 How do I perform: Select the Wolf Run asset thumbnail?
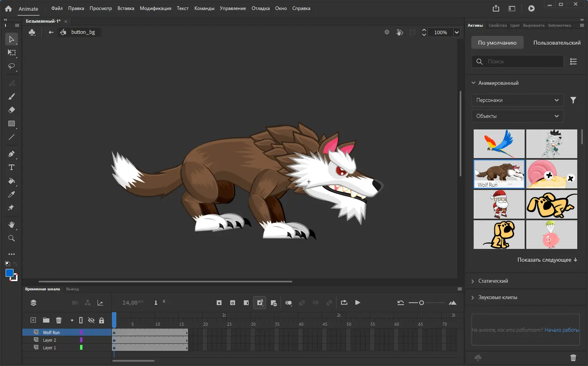[499, 174]
